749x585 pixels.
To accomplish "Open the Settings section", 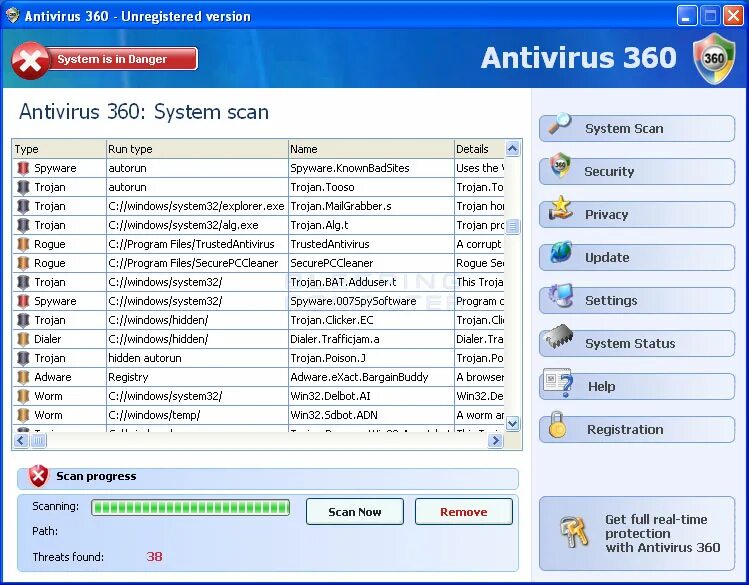I will pyautogui.click(x=637, y=300).
